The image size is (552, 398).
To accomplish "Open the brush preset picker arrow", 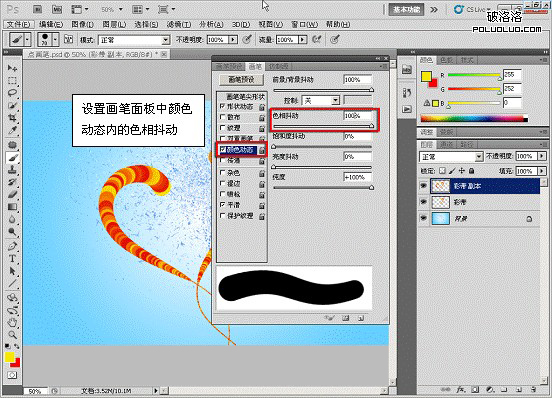I will 55,39.
